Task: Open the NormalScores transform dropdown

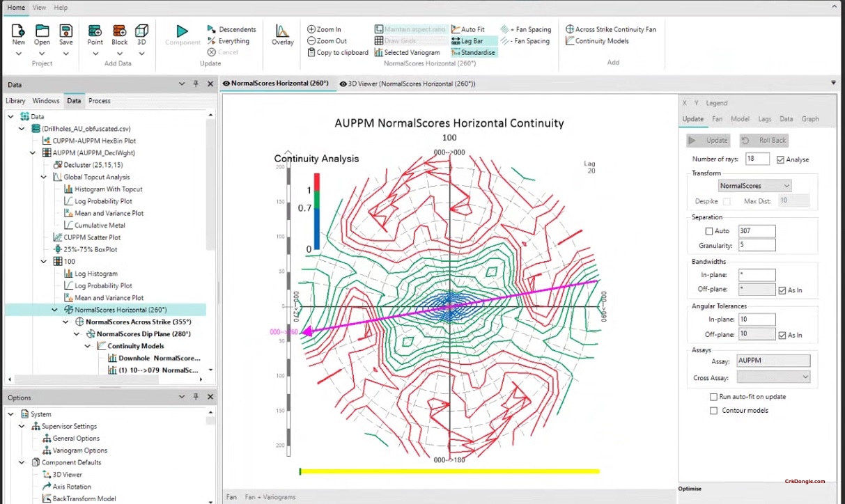Action: 754,186
